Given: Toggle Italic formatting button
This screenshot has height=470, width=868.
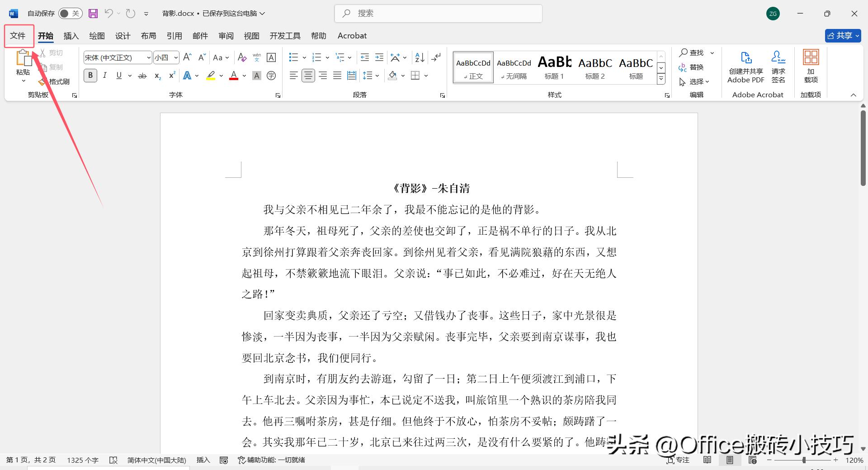Looking at the screenshot, I should tap(105, 76).
